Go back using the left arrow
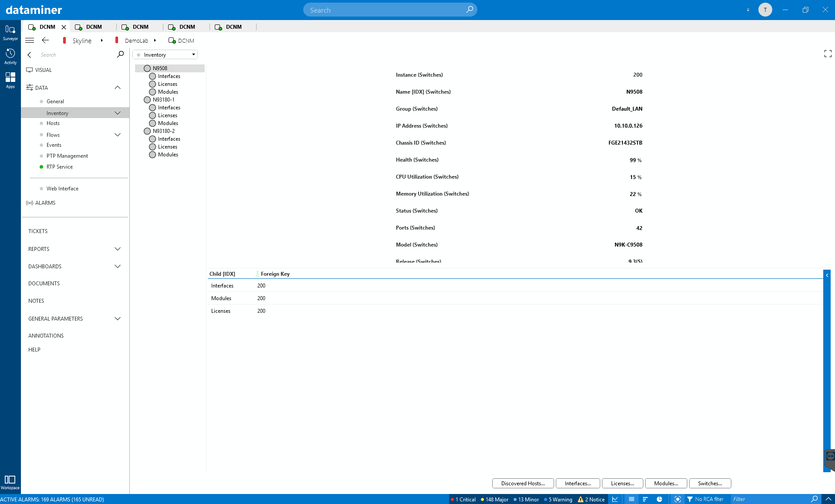 45,41
